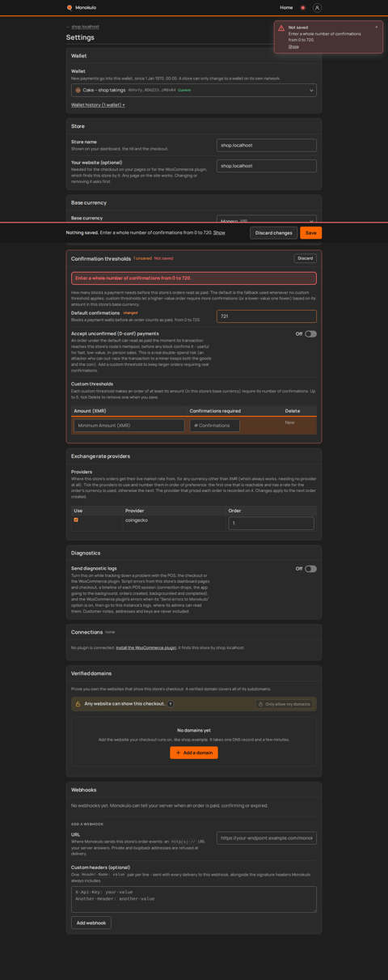Viewport: 388px width, 980px height.
Task: Discard Confirmation thresholds changes
Action: tap(305, 258)
